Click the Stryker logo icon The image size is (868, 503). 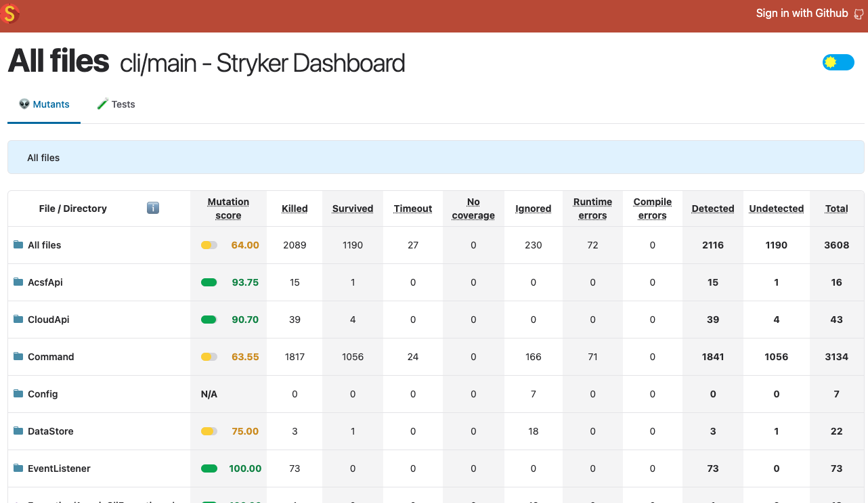pos(9,13)
